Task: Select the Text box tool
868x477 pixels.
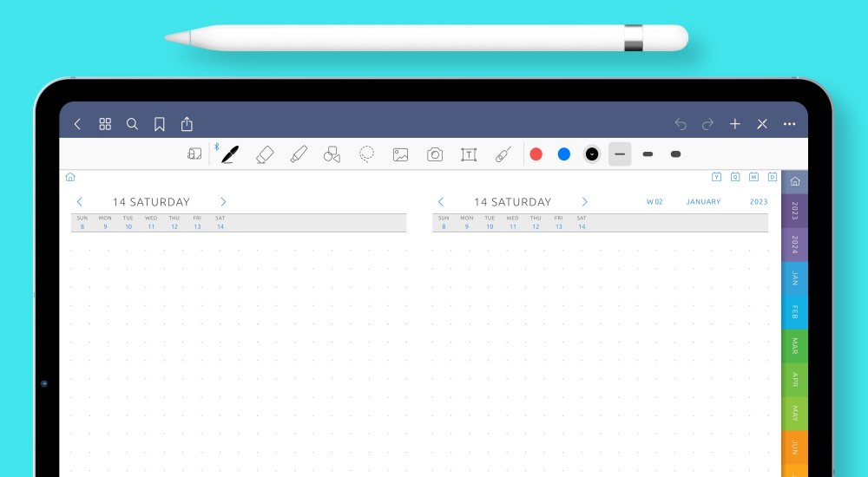Action: coord(469,154)
